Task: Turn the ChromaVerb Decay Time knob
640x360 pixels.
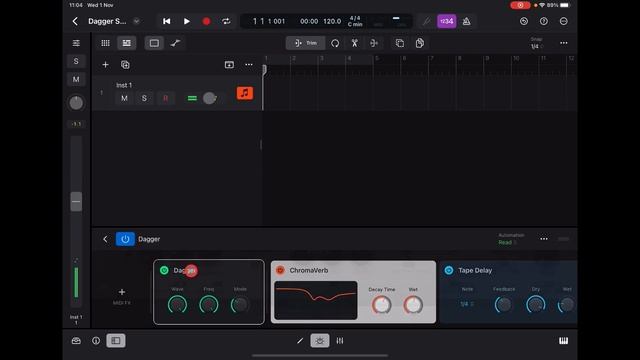Action: 381,305
